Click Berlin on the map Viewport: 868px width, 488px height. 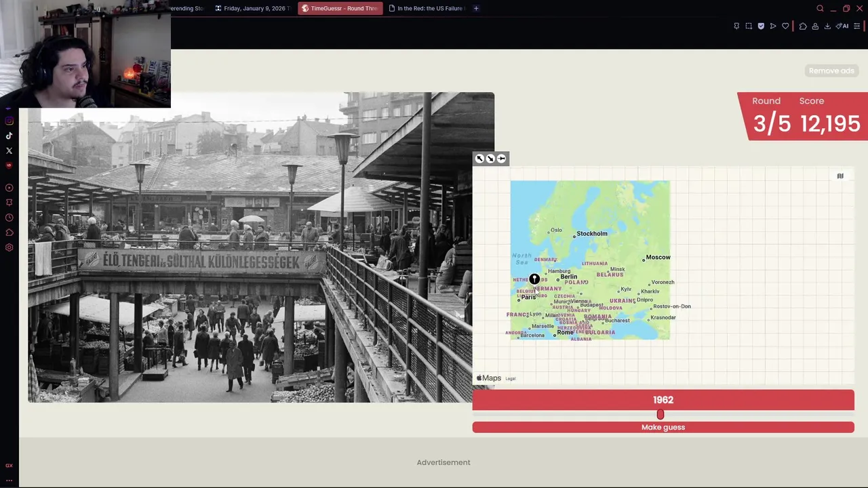point(568,277)
